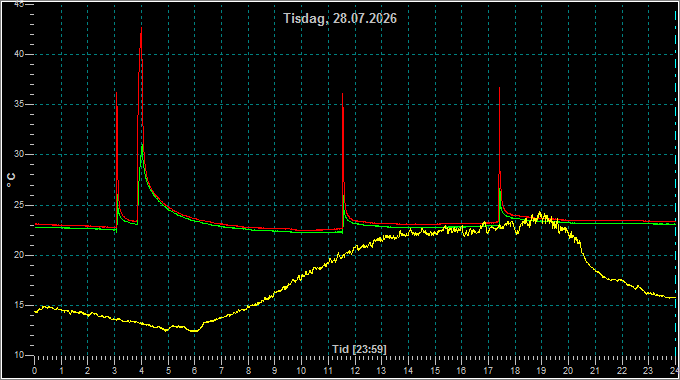Click the yellow curve's end at hour 24
This screenshot has width=680, height=380.
674,298
